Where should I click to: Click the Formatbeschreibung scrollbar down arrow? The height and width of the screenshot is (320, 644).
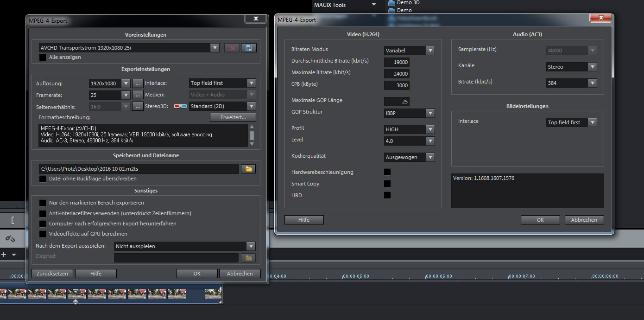(x=252, y=144)
